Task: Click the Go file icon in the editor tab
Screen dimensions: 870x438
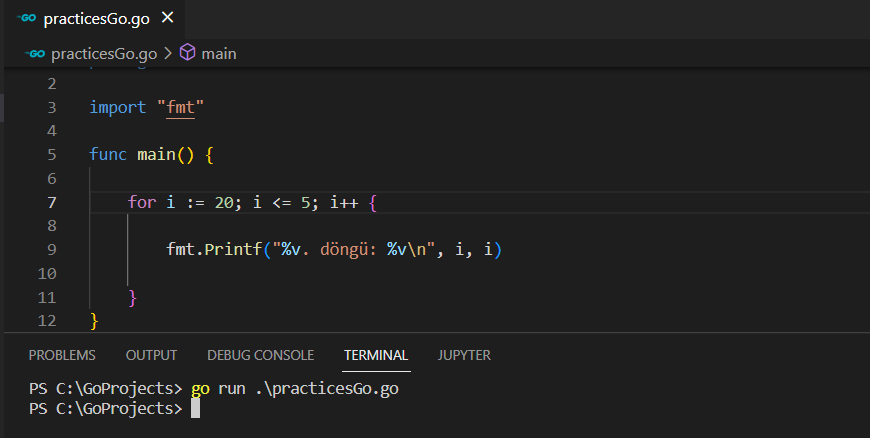Action: [27, 19]
